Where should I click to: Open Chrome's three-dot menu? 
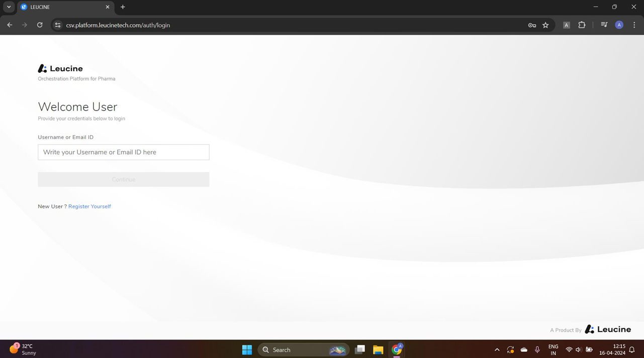pos(634,25)
